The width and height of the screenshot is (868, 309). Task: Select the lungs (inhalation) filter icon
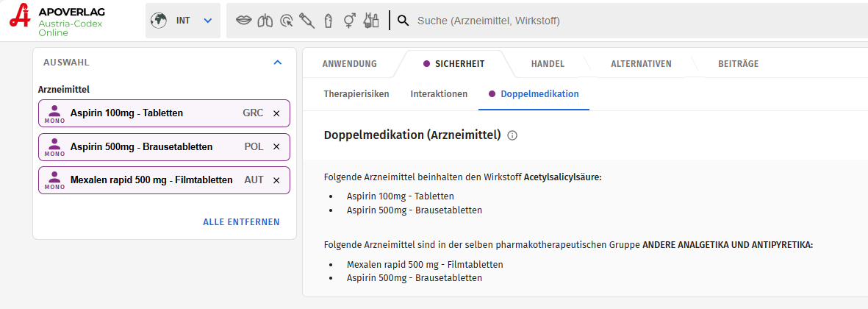(x=266, y=21)
